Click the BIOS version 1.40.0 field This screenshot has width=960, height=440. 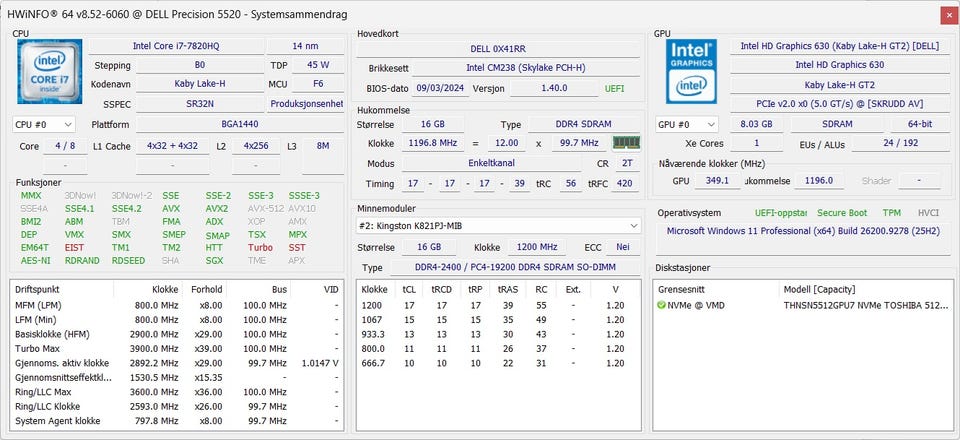(554, 88)
